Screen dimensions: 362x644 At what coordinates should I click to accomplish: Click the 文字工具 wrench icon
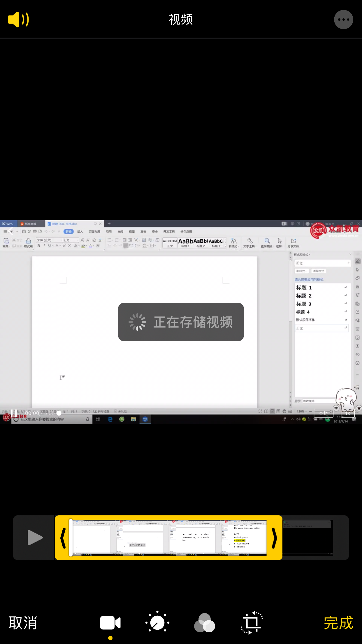coord(250,241)
